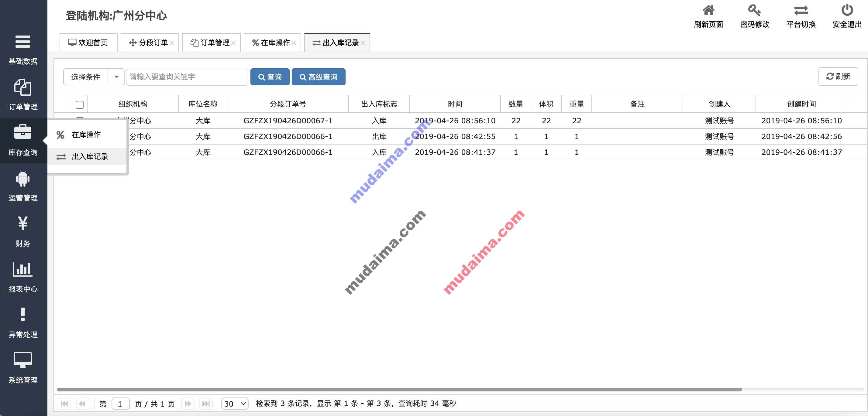Go to the first page
This screenshot has height=416, width=868.
coord(65,404)
